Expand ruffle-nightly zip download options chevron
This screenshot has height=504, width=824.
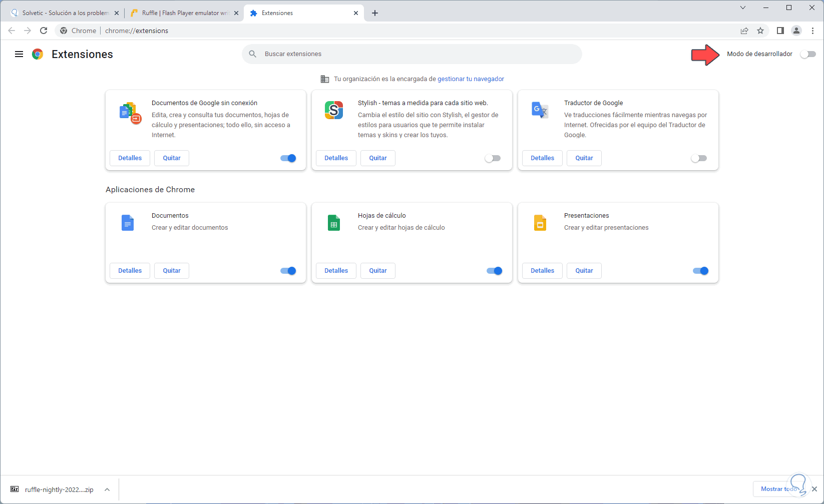pyautogui.click(x=107, y=489)
